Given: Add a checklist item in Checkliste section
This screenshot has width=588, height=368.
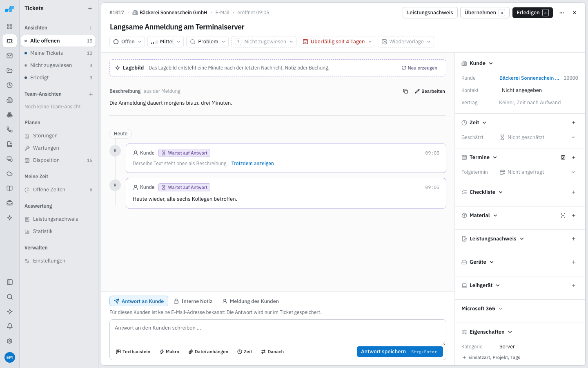Looking at the screenshot, I should click(574, 192).
